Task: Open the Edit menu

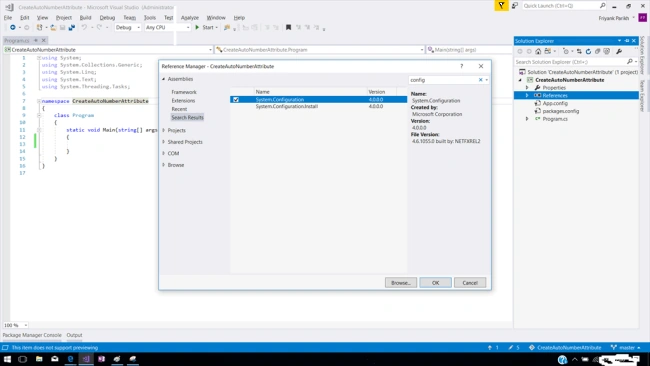Action: pos(24,18)
